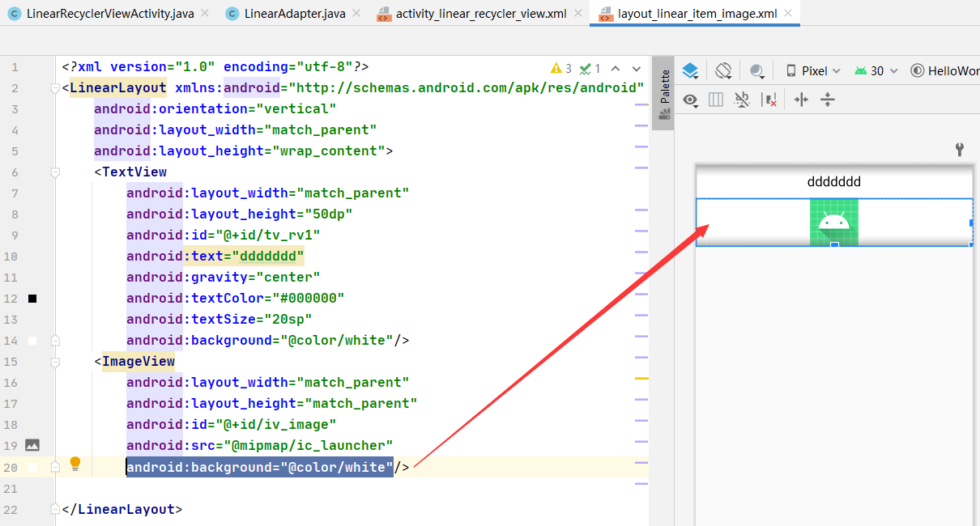The image size is (980, 526).
Task: Open the orientation for preview menu
Action: point(724,70)
